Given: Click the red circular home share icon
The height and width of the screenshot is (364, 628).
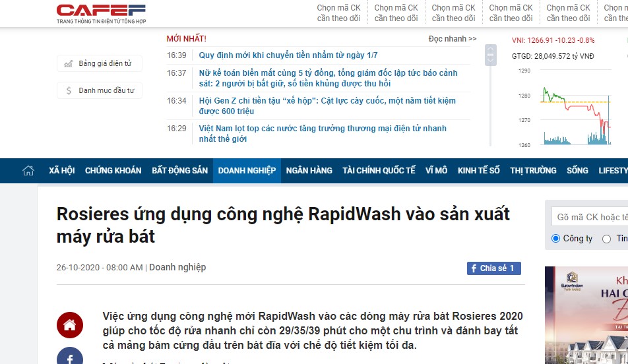Looking at the screenshot, I should click(x=70, y=324).
